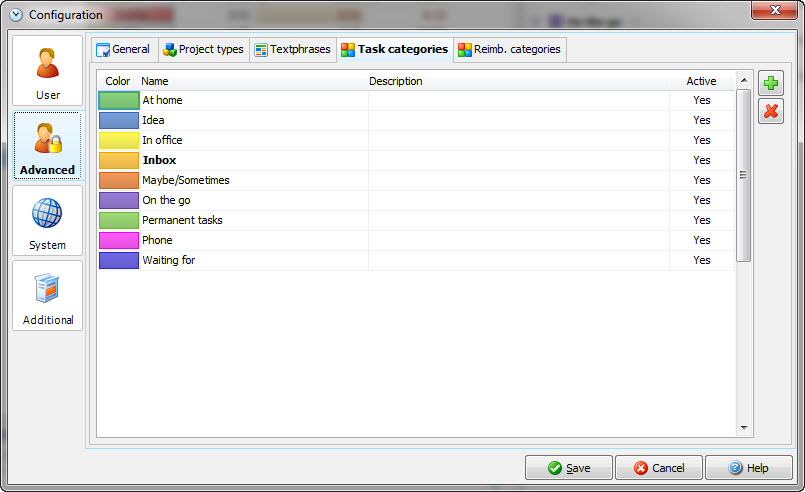Click the yellow swatch for In office

coord(119,140)
